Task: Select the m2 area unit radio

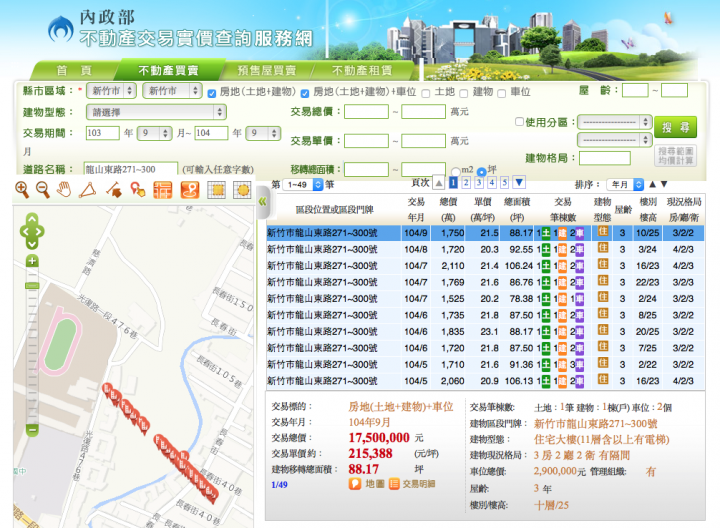Action: 456,172
